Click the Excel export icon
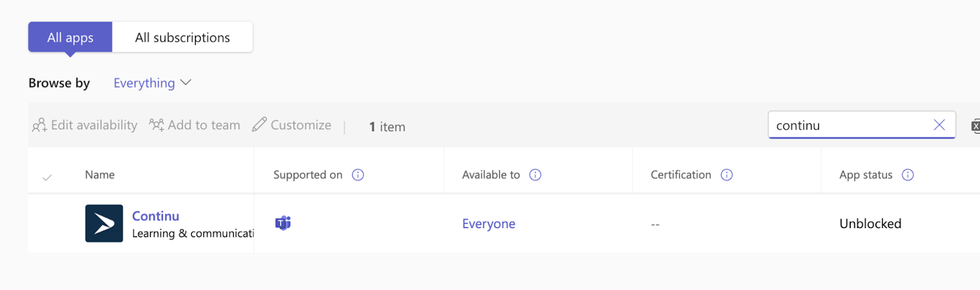980x290 pixels. [975, 126]
